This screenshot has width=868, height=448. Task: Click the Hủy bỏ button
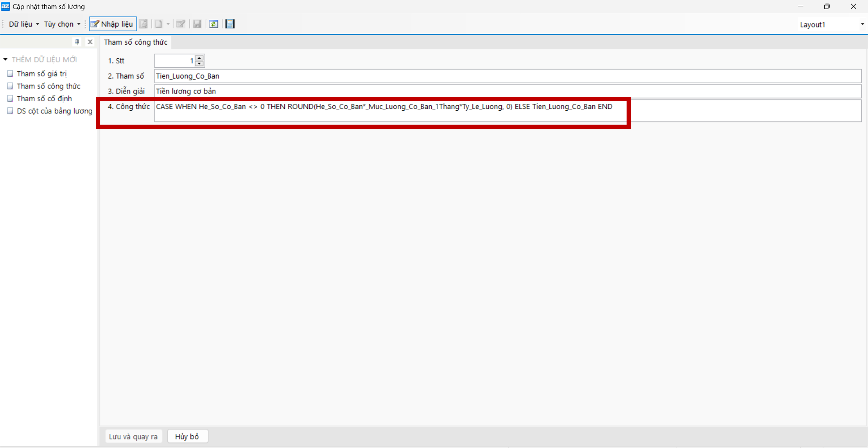(x=187, y=436)
